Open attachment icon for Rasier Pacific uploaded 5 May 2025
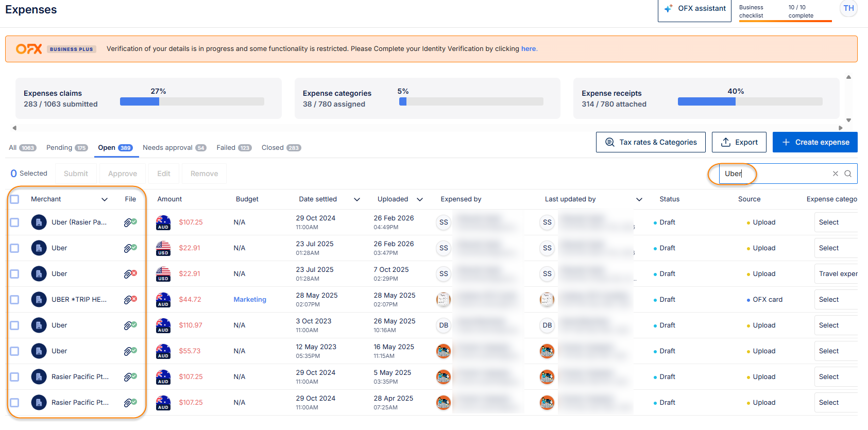Image resolution: width=868 pixels, height=430 pixels. tap(130, 377)
